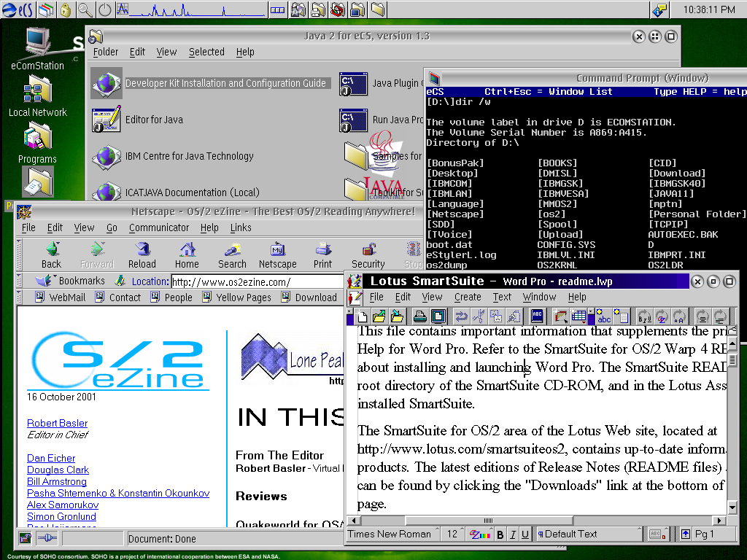Click the cycle B I U attributes icon

pos(645,316)
